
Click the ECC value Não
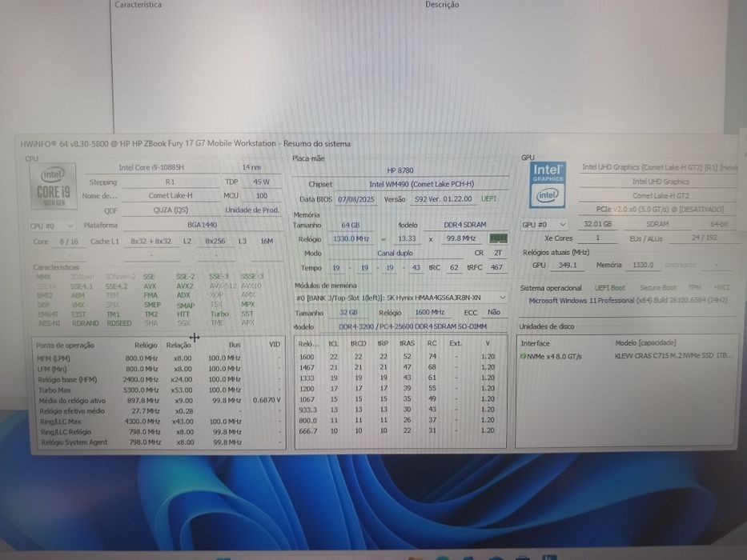click(494, 312)
